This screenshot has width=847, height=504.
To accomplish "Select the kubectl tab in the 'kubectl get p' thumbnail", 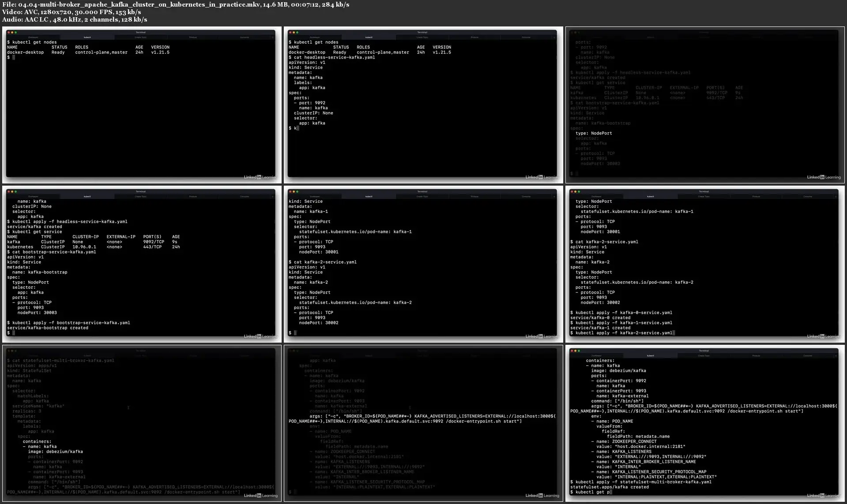I will 651,356.
